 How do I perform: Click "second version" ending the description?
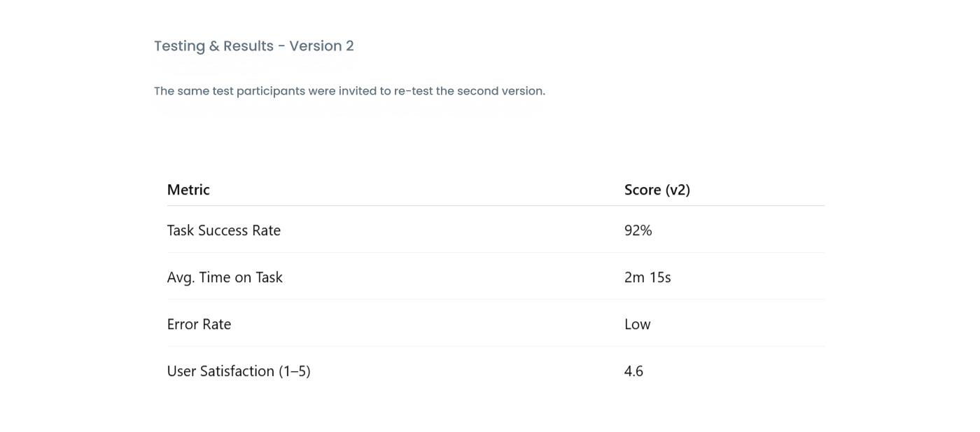point(500,91)
